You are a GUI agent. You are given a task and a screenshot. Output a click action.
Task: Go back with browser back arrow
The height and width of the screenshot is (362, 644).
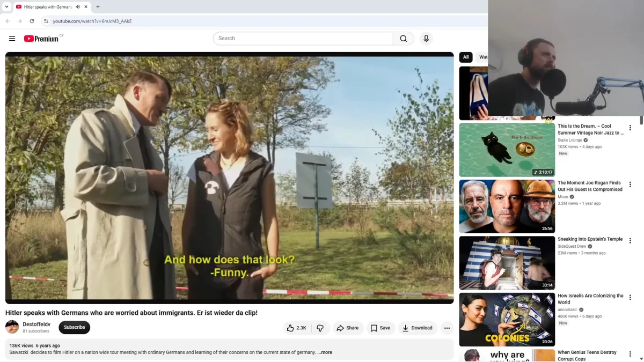[x=8, y=21]
